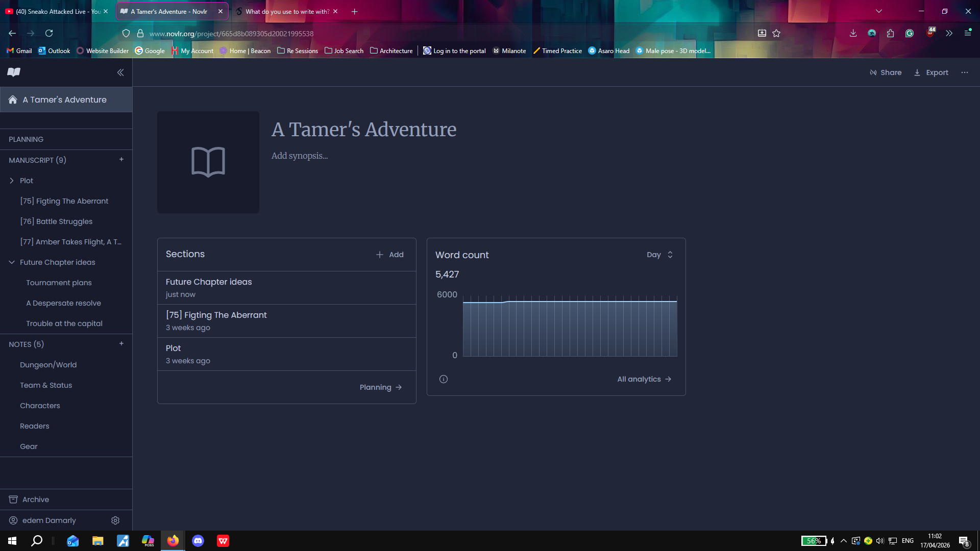Viewport: 980px width, 551px height.
Task: Open Discord from the Windows taskbar
Action: click(198, 541)
